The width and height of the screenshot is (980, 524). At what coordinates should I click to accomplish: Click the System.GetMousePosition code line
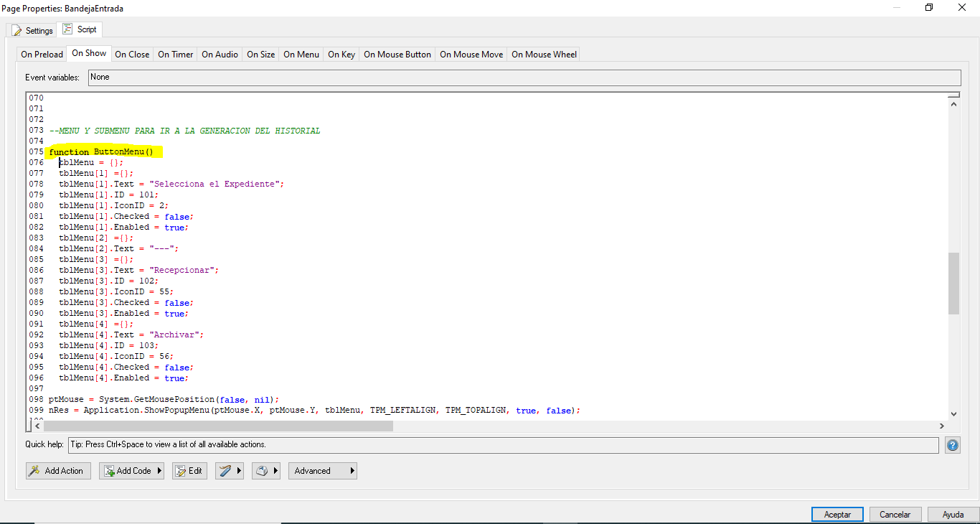(164, 399)
